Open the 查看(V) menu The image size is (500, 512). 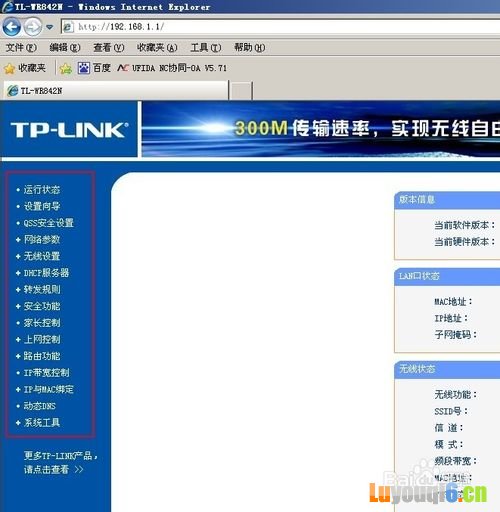tap(109, 48)
